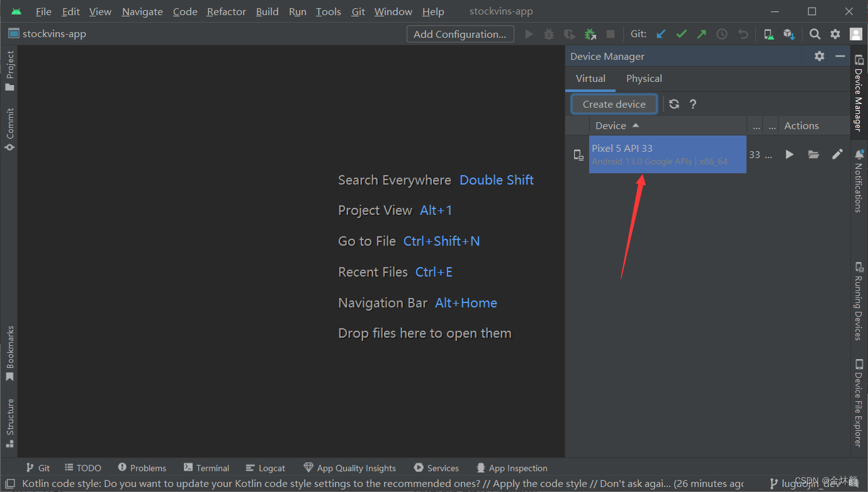Click the help question mark icon
The width and height of the screenshot is (868, 492).
[x=693, y=104]
